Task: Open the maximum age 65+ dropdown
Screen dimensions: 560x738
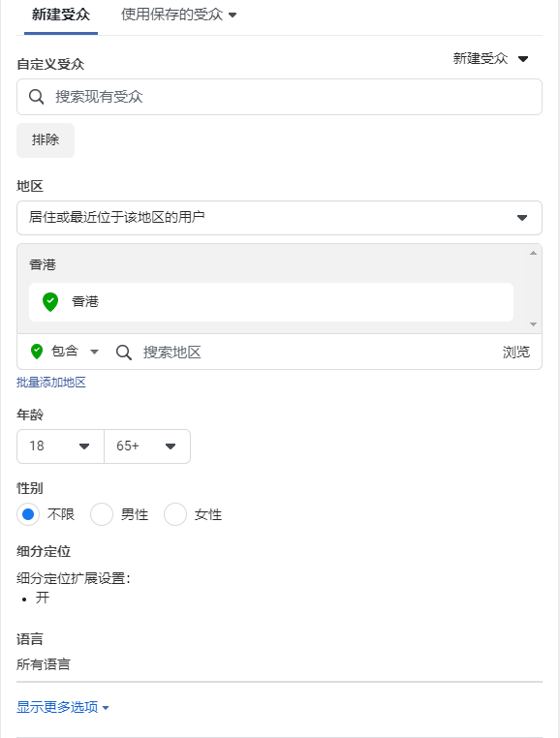Action: [147, 446]
